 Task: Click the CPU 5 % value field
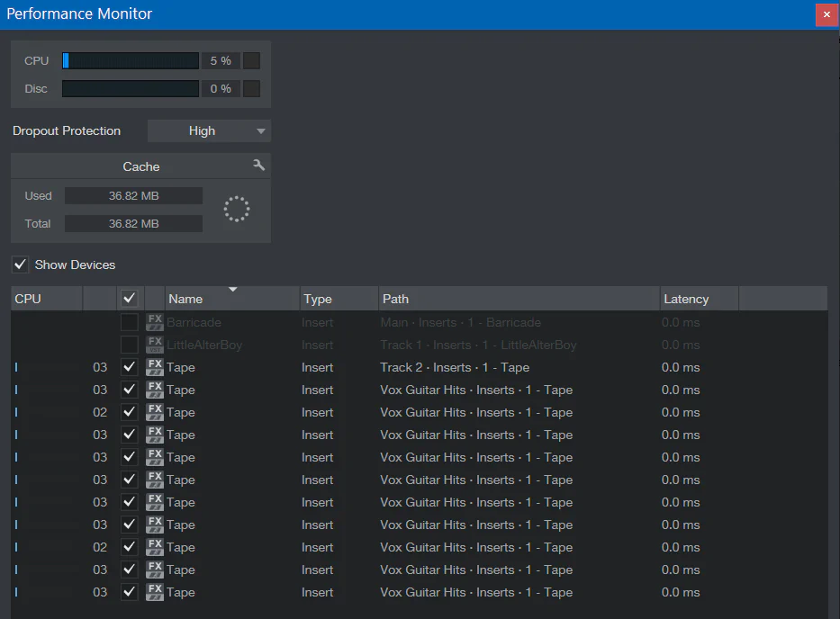221,60
